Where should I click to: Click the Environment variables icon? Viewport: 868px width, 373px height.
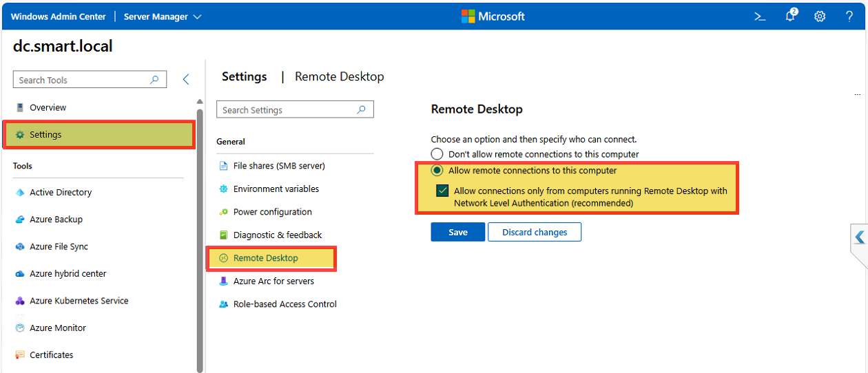pyautogui.click(x=223, y=189)
